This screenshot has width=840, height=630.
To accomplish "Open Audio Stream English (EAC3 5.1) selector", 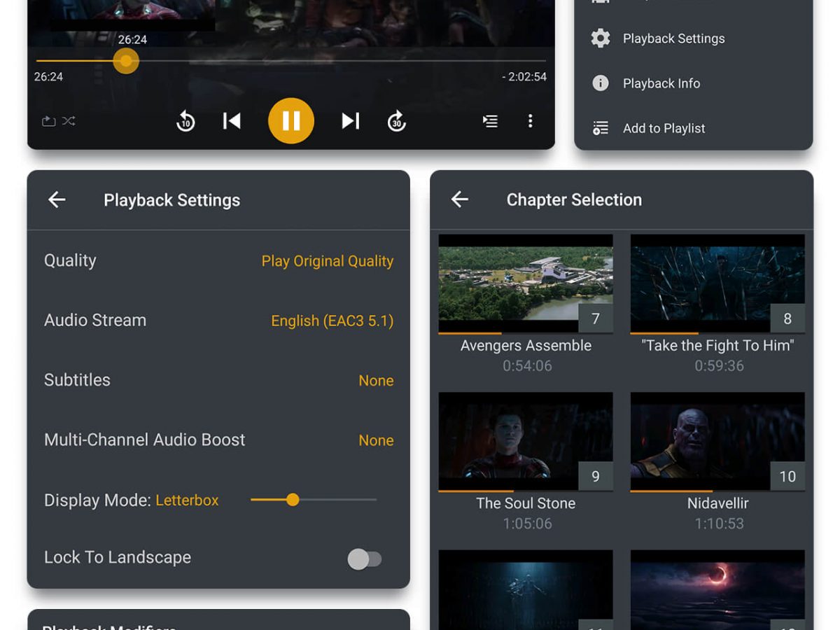I will (x=332, y=321).
